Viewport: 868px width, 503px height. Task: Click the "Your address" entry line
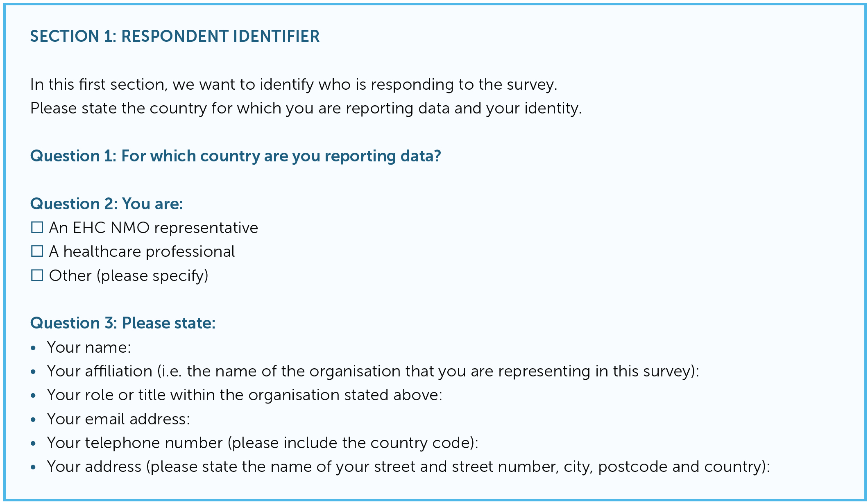pyautogui.click(x=408, y=467)
